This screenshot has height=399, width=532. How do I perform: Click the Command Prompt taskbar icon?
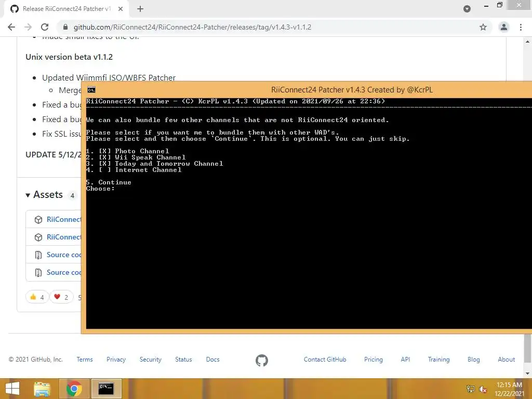click(x=106, y=389)
